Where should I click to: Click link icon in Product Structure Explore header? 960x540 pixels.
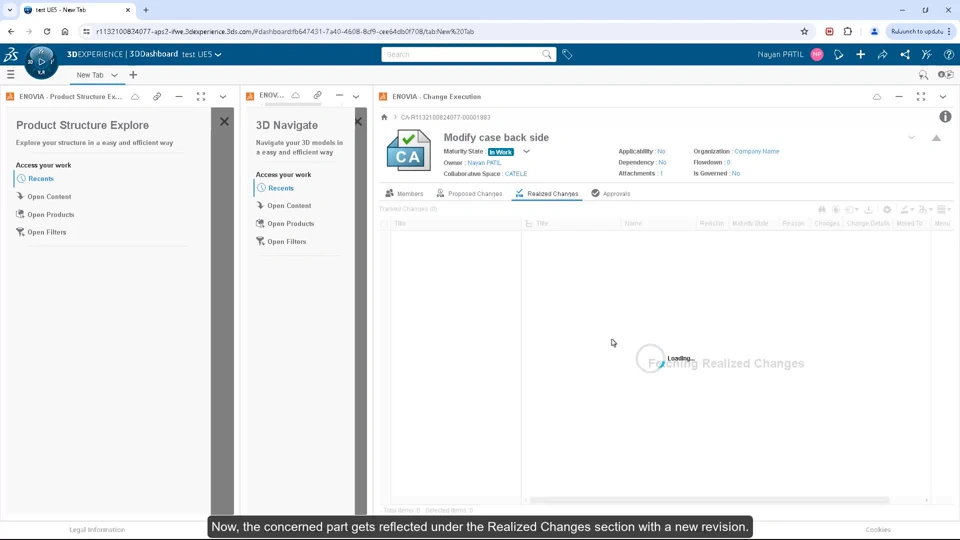(x=157, y=97)
